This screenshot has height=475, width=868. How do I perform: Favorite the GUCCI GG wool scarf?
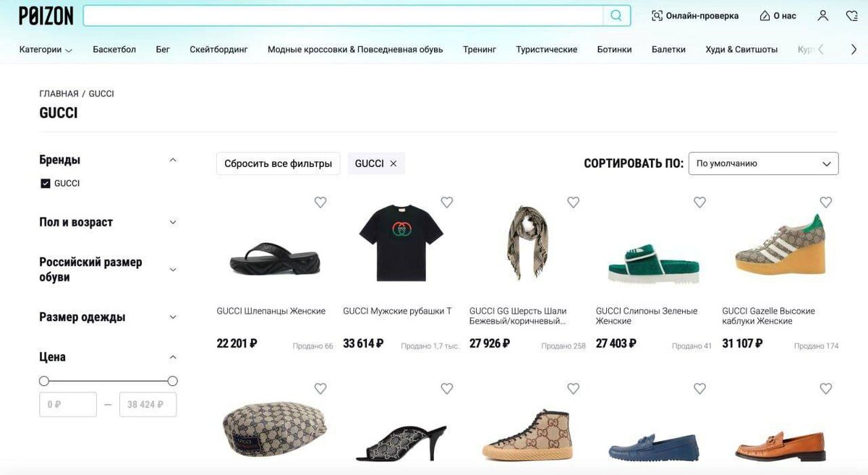pyautogui.click(x=574, y=202)
